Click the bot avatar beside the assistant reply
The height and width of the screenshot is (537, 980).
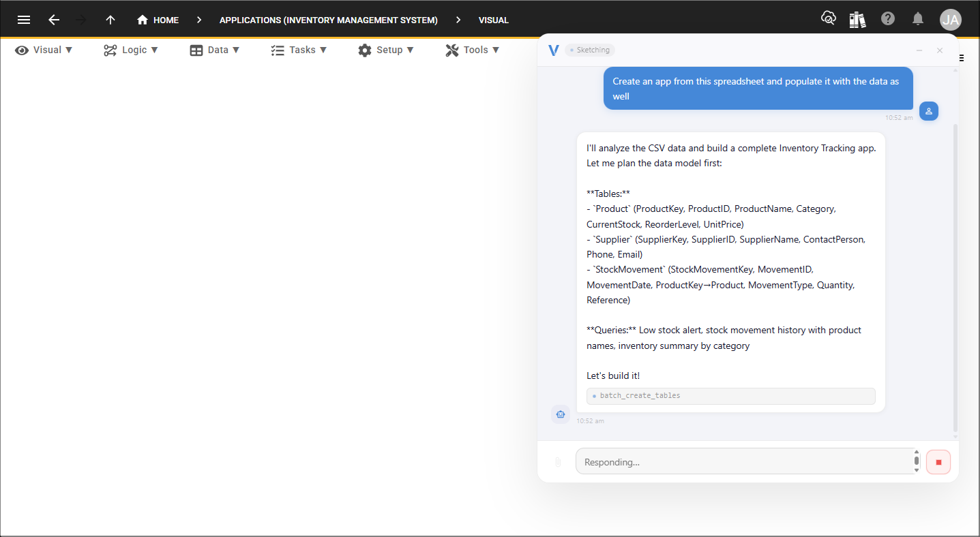[561, 414]
